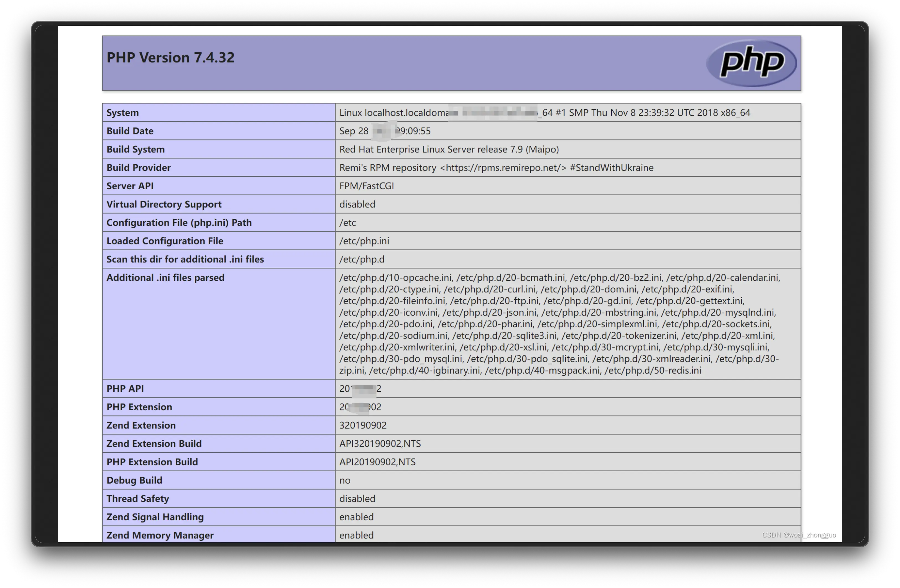Image resolution: width=900 pixels, height=588 pixels.
Task: Click the /etc/php.ini loaded configuration value
Action: 364,241
